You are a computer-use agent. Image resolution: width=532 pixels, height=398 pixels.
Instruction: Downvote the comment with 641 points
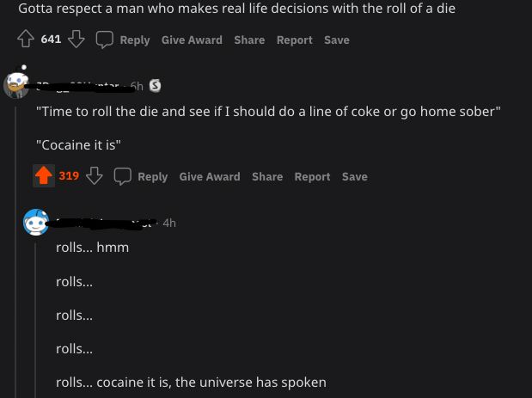click(x=76, y=40)
